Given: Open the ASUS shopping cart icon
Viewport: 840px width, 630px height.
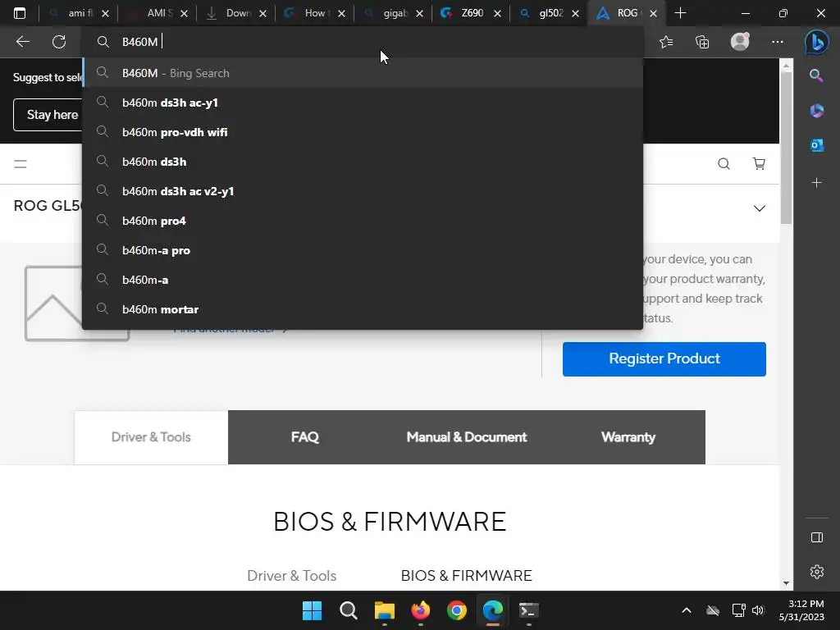Looking at the screenshot, I should click(759, 164).
